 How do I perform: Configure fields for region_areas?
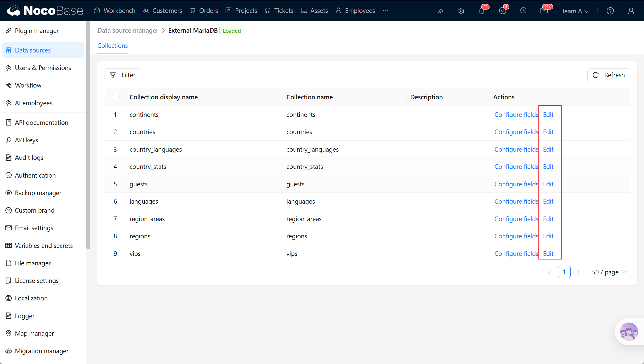click(516, 219)
